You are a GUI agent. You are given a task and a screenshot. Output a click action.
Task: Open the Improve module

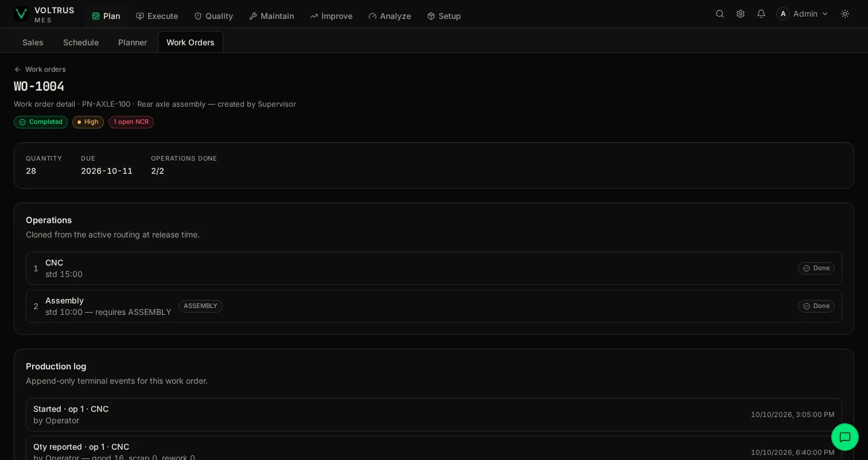[x=331, y=16]
